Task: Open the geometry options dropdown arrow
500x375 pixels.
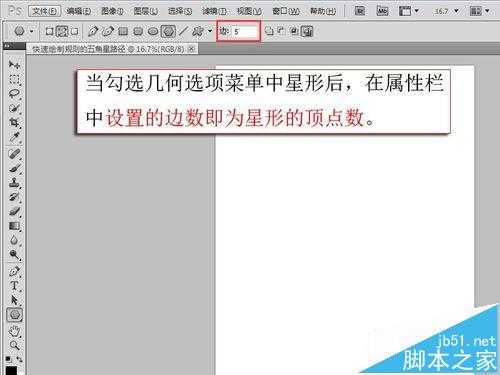Action: (x=210, y=31)
